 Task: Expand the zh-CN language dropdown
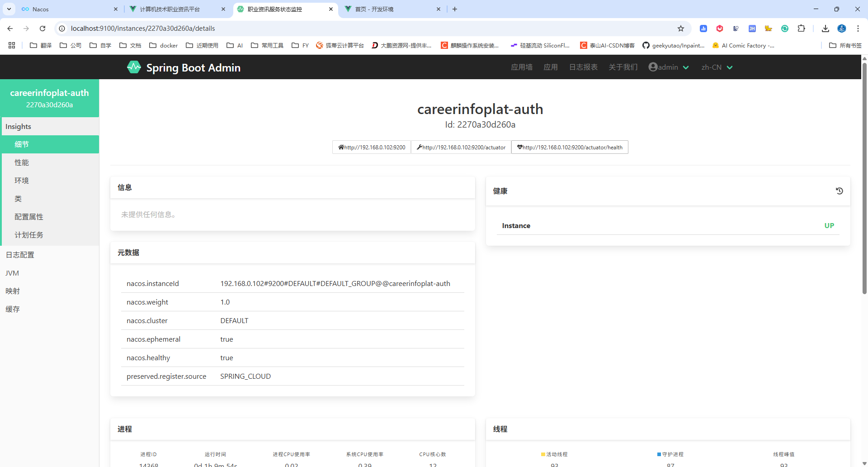click(x=717, y=67)
